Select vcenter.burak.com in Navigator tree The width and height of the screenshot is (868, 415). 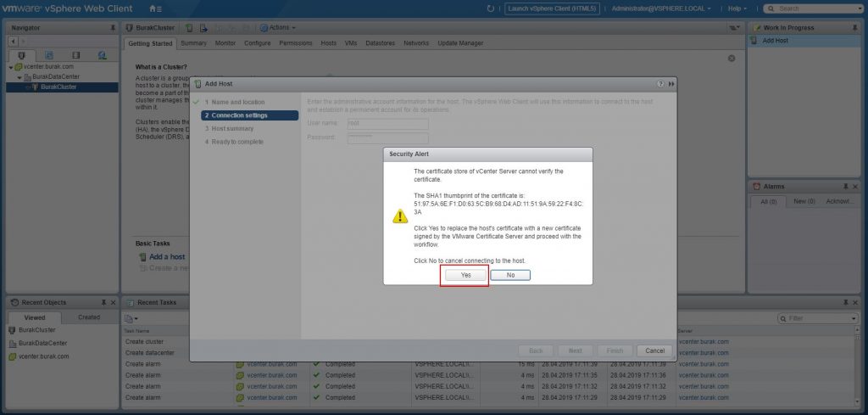tap(48, 66)
